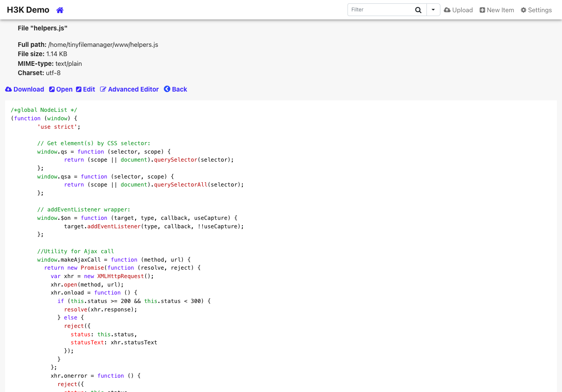Open the filter options dropdown arrow
This screenshot has height=392, width=562.
click(x=433, y=10)
